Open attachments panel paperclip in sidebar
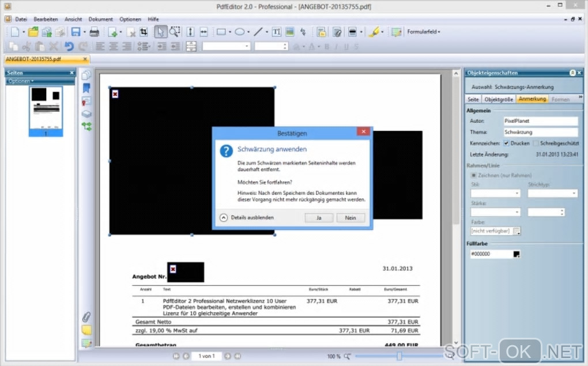The image size is (588, 366). [86, 317]
